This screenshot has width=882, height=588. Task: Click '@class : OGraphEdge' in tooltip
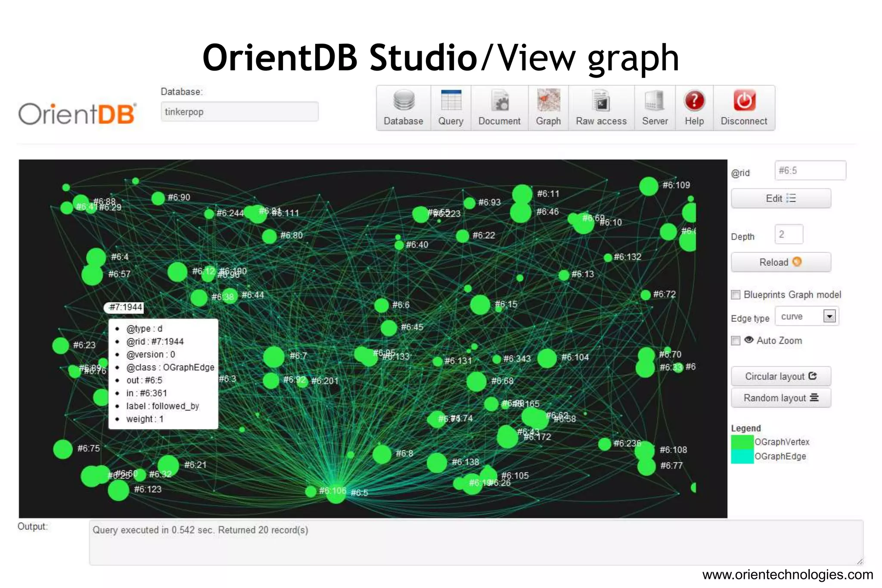pos(170,367)
